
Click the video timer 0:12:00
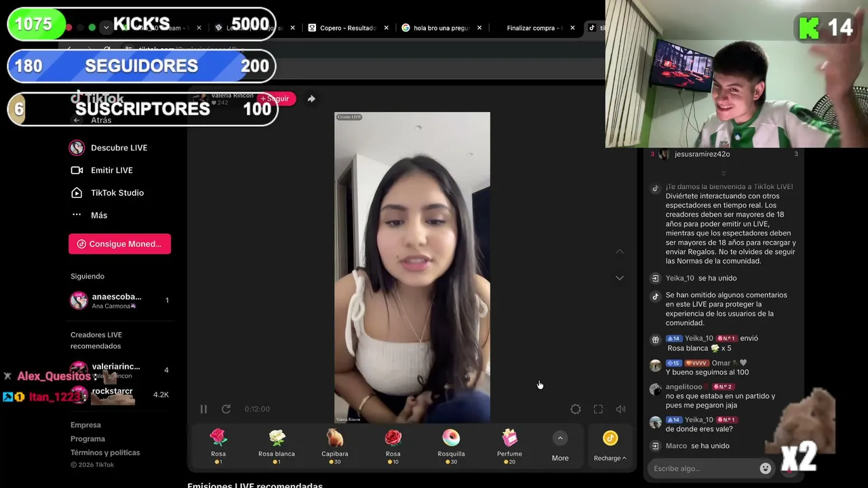tap(257, 409)
